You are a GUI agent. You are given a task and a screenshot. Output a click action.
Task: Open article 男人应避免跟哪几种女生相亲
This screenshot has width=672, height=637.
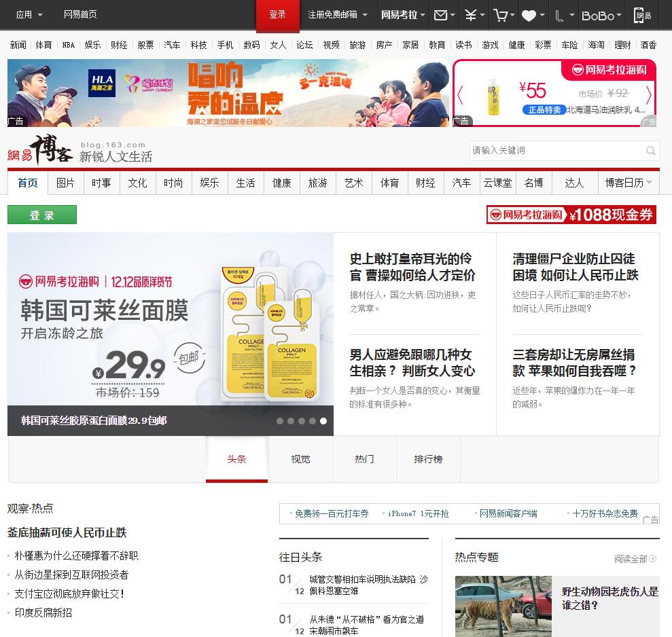click(x=412, y=363)
